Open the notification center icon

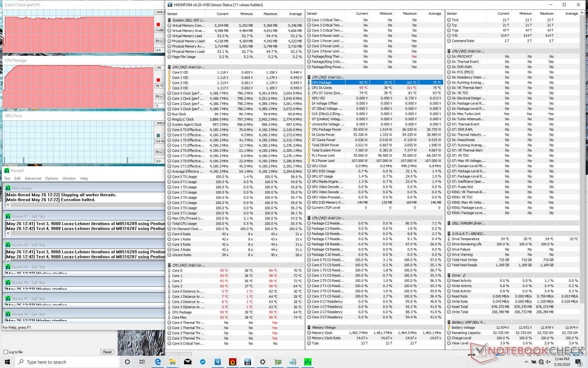(579, 362)
